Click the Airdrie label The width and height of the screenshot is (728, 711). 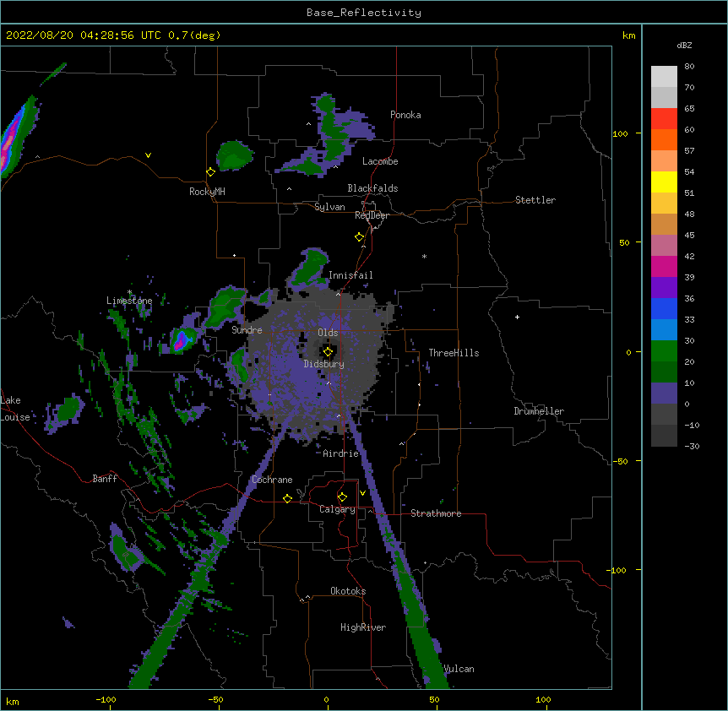tap(340, 453)
